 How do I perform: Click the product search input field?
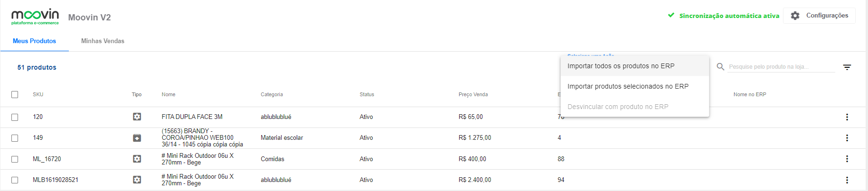(x=781, y=67)
